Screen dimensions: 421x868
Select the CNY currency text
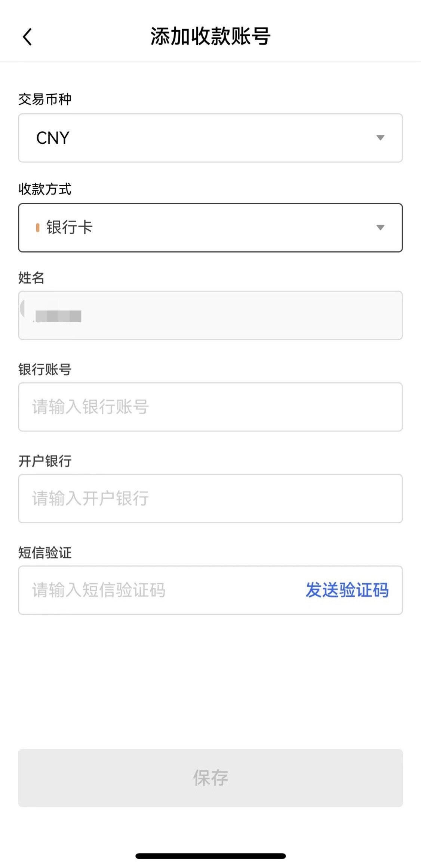pos(53,138)
